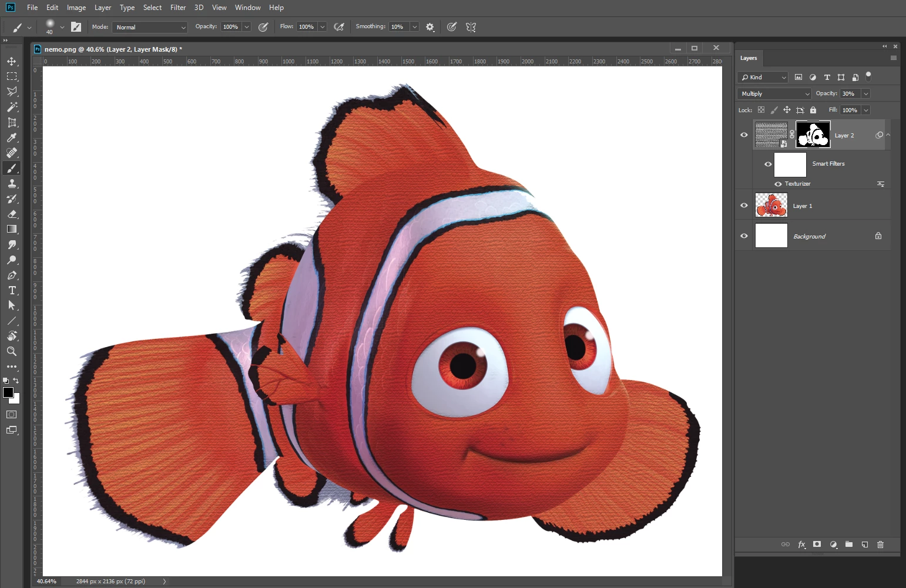Select the Pen tool
Image resolution: width=906 pixels, height=588 pixels.
coord(12,275)
